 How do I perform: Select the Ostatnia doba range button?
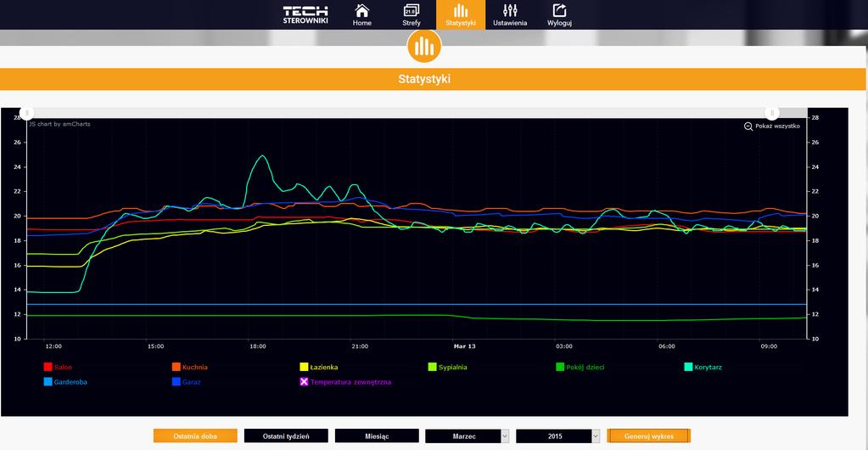point(195,436)
